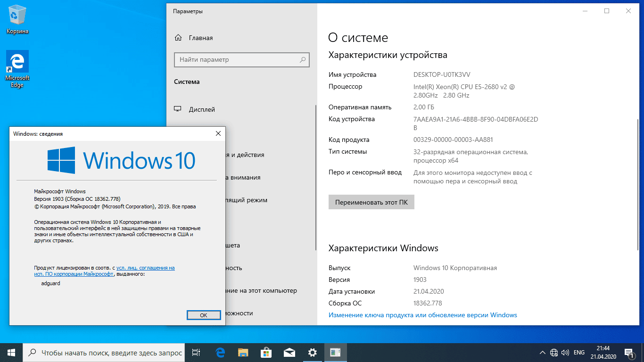
Task: Click Версия 1903 line in winver dialog
Action: click(77, 199)
